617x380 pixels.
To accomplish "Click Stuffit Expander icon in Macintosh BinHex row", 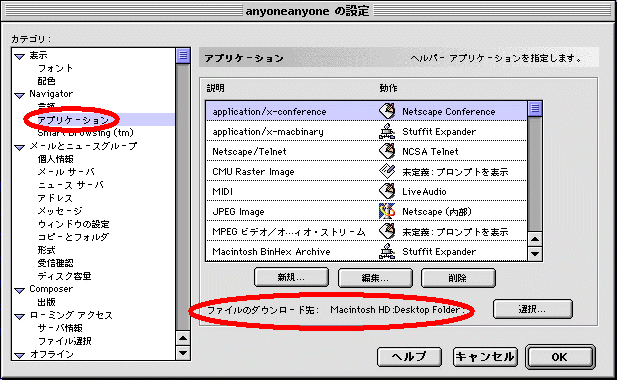I will (x=387, y=252).
